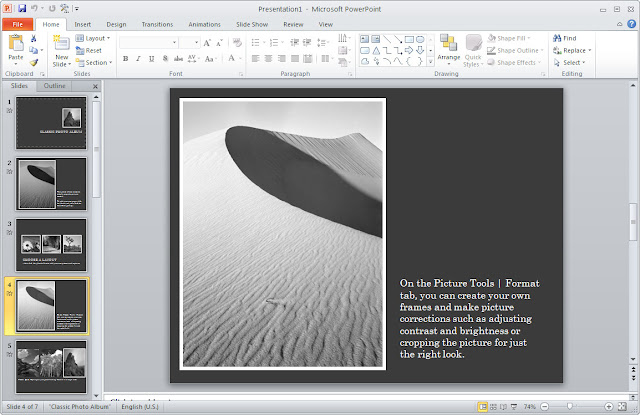Select the Format Painter brush icon
This screenshot has width=640, height=415.
[33, 62]
